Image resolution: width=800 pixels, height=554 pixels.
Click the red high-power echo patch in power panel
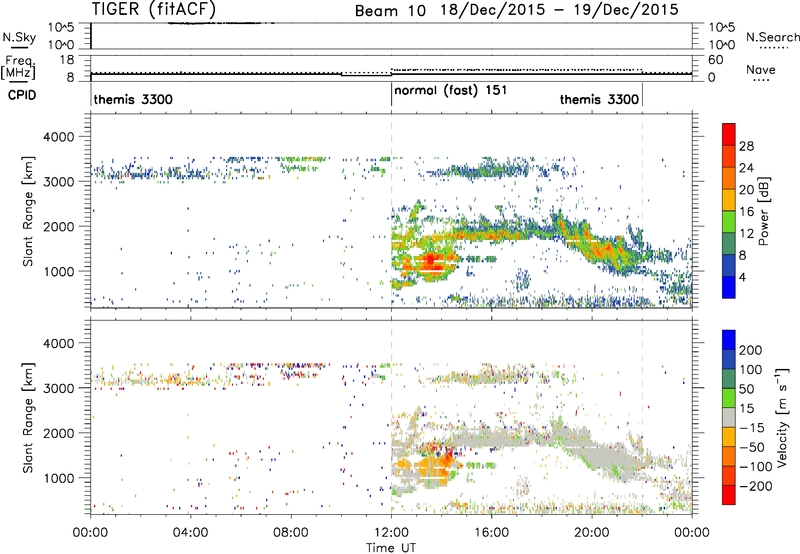pyautogui.click(x=430, y=260)
